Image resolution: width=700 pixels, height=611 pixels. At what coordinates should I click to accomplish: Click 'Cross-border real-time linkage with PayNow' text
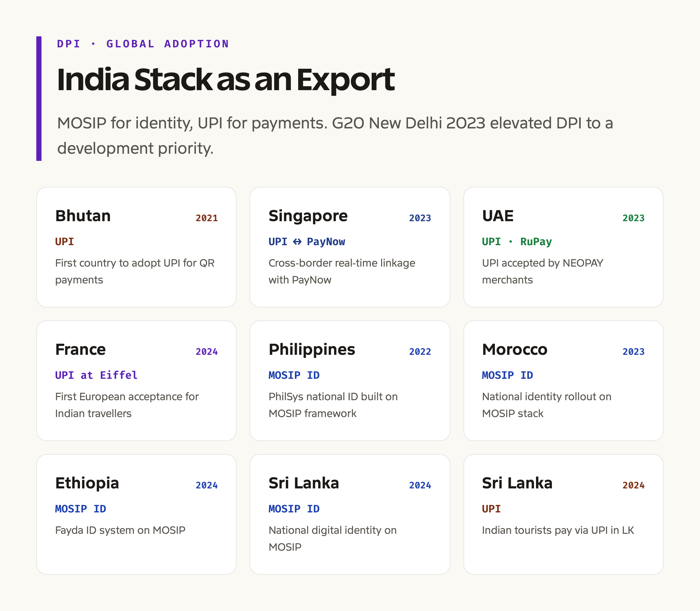click(342, 271)
